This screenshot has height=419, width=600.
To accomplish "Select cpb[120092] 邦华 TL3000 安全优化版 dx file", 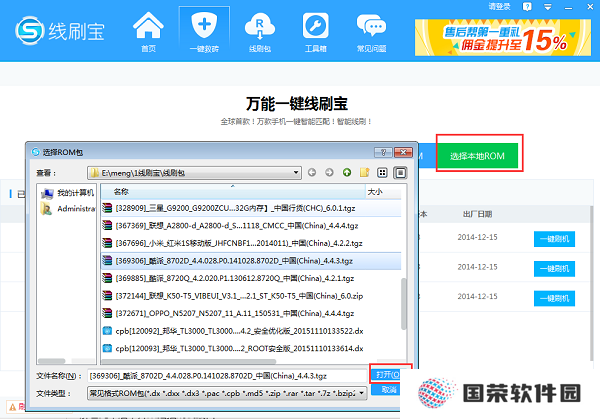I will [x=251, y=331].
